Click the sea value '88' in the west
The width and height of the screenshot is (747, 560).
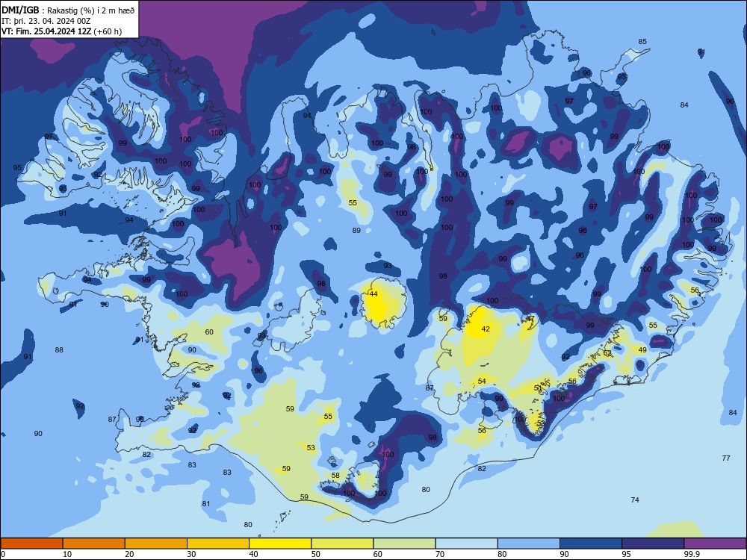point(59,350)
